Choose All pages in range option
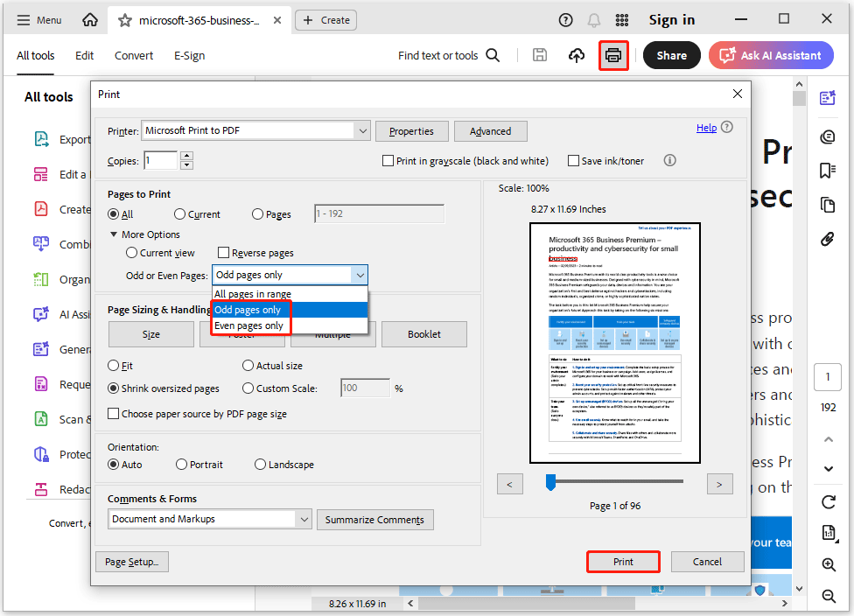 290,294
